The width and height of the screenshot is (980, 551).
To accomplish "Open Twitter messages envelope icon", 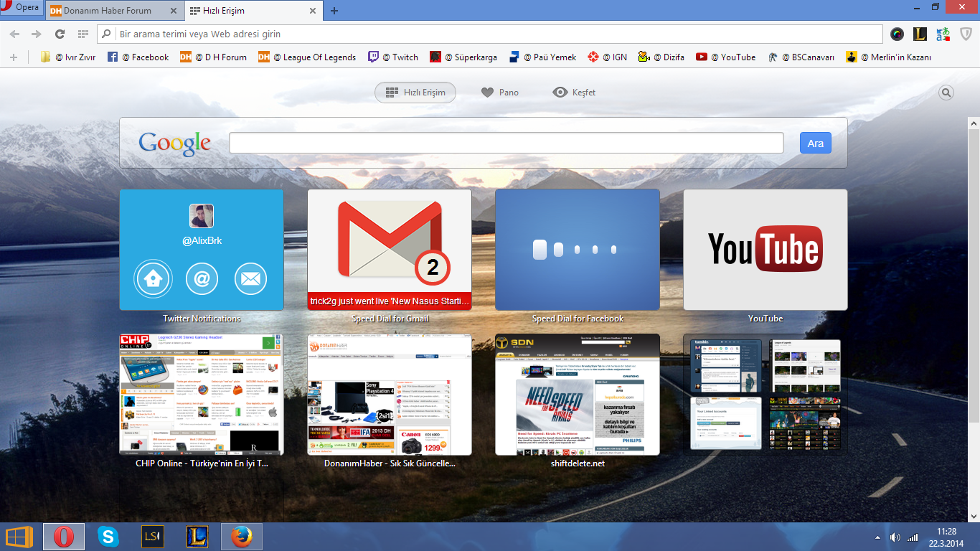I will 250,279.
